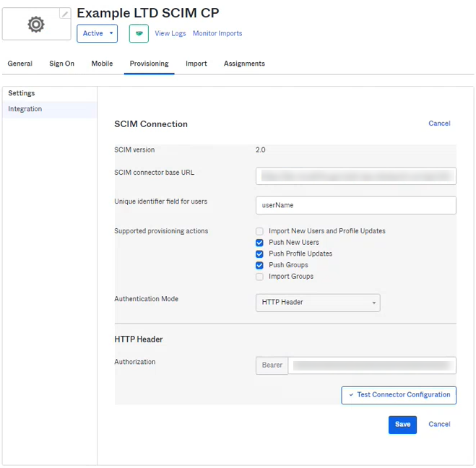Uncheck the Push New Users checkbox

pos(259,243)
